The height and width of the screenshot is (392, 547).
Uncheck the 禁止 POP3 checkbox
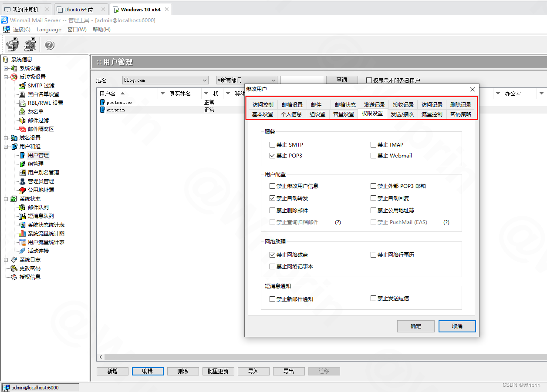272,155
